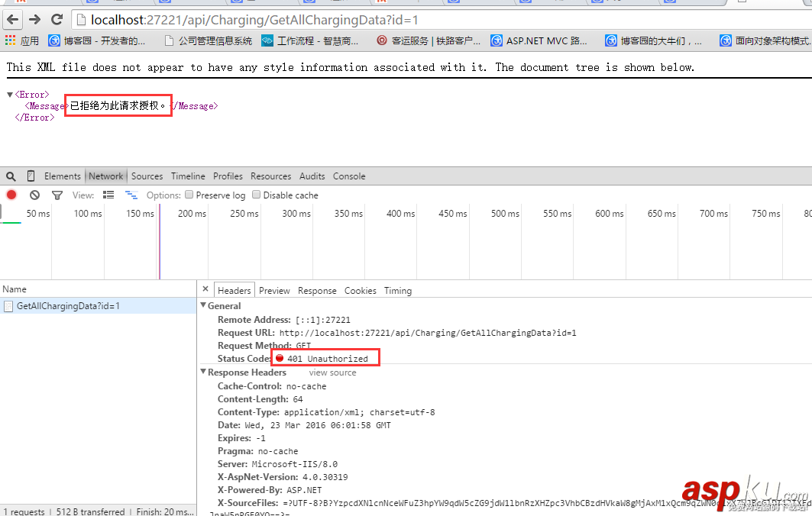812x516 pixels.
Task: Collapse the General section
Action: tap(201, 305)
